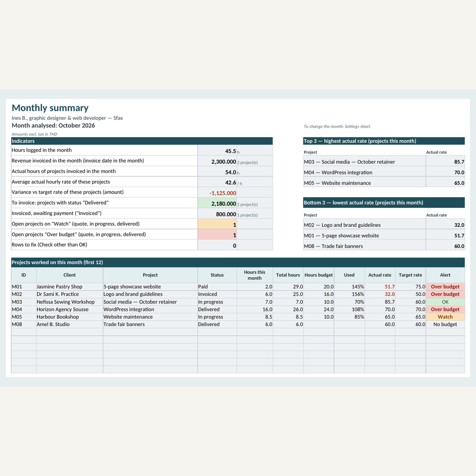
Task: Select the "Client" column header
Action: (x=69, y=275)
